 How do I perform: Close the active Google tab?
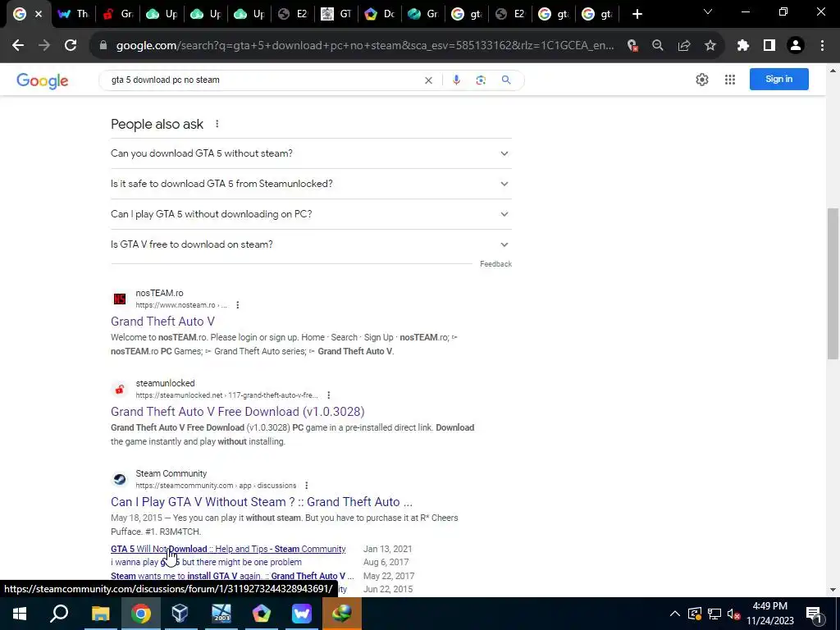(x=39, y=14)
